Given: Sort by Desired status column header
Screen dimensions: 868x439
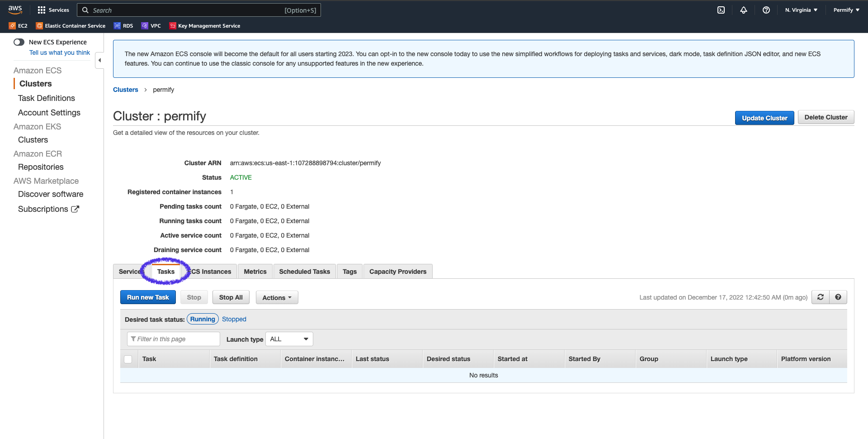Looking at the screenshot, I should click(x=458, y=359).
